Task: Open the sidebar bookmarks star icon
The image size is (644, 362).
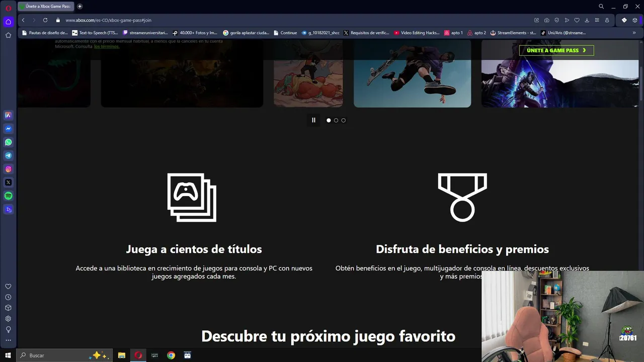Action: [x=8, y=35]
